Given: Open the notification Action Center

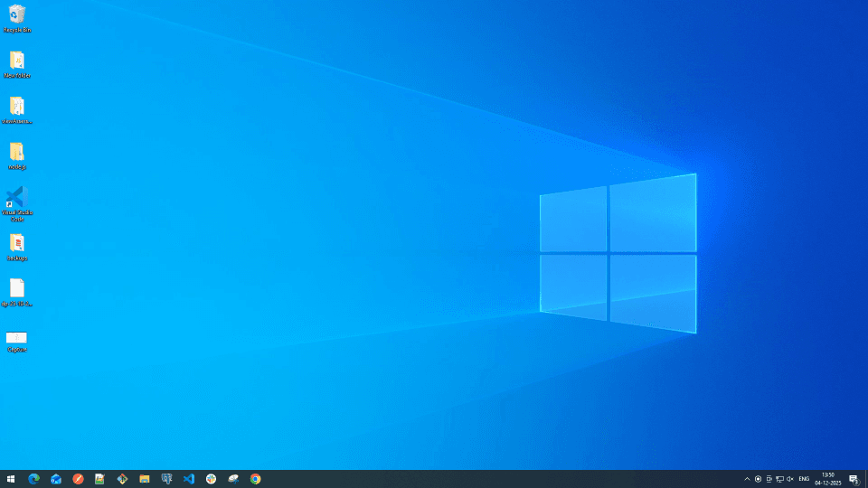Looking at the screenshot, I should [854, 479].
